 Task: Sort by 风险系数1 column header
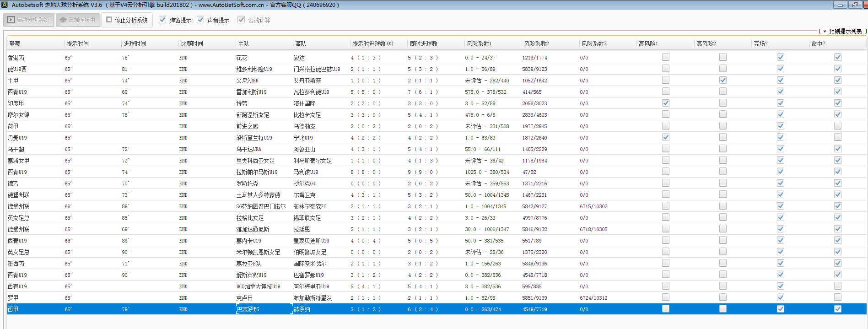[479, 43]
